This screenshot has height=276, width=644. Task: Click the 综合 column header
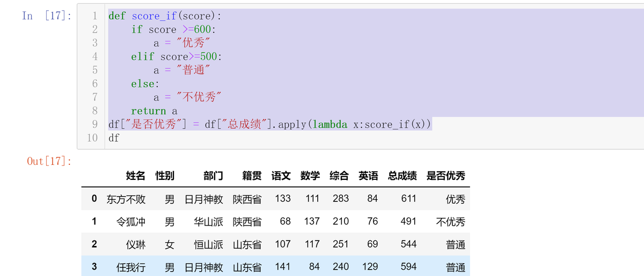click(x=339, y=176)
